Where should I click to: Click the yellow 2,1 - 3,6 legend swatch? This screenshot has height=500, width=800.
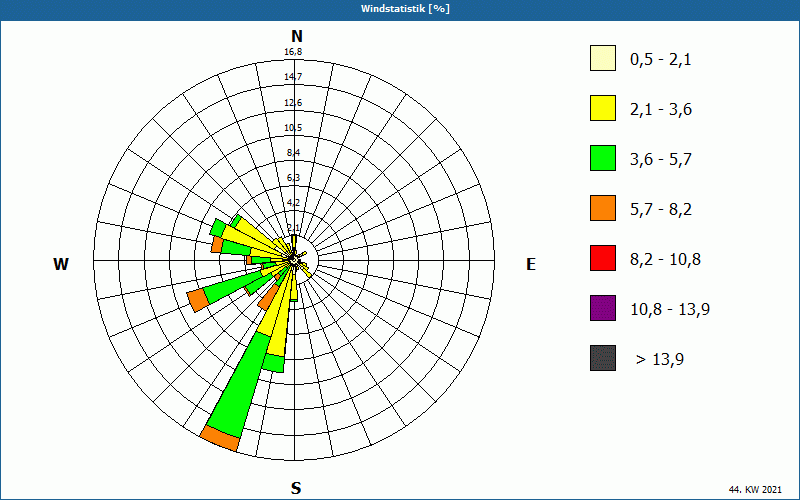click(x=603, y=108)
